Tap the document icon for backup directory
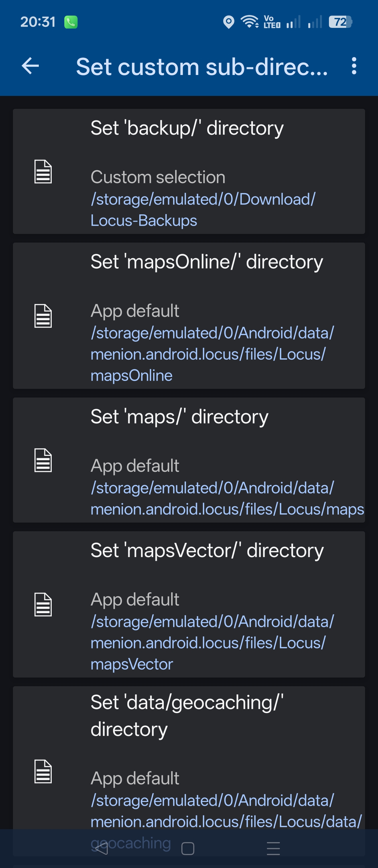This screenshot has width=378, height=868. pos(43,172)
